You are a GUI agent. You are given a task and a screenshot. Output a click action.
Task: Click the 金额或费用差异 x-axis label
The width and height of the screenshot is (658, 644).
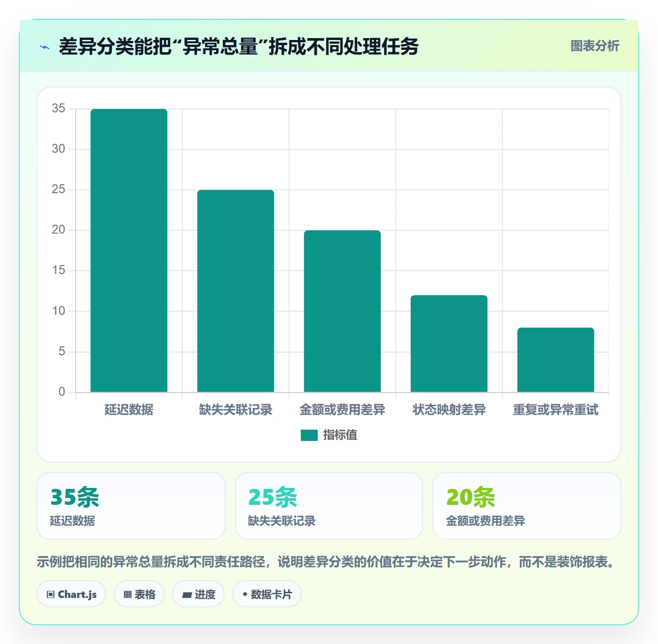tap(342, 410)
